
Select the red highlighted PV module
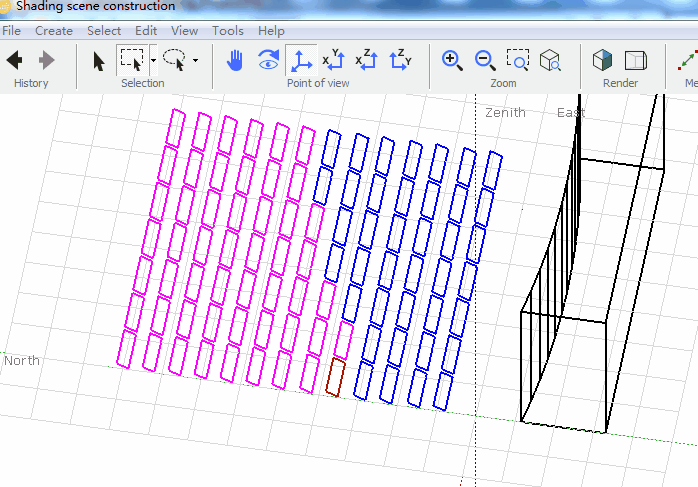pos(336,377)
